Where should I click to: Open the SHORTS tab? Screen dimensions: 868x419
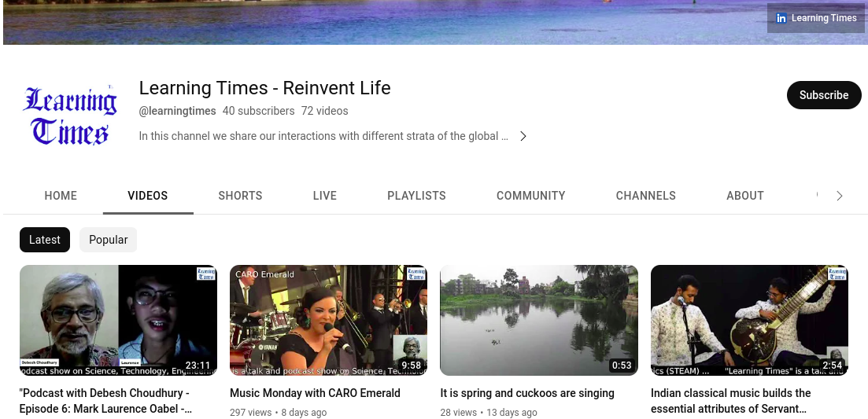(x=240, y=196)
